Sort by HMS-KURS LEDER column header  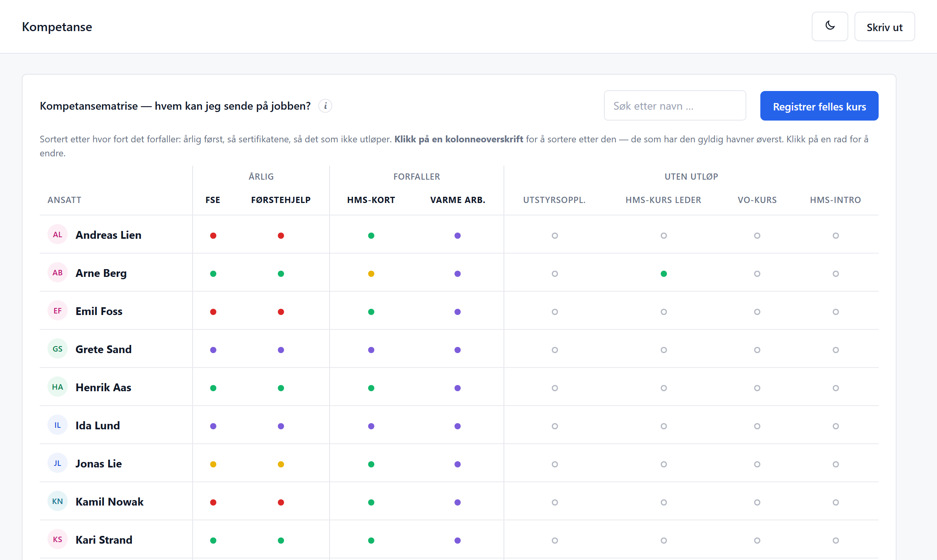663,200
